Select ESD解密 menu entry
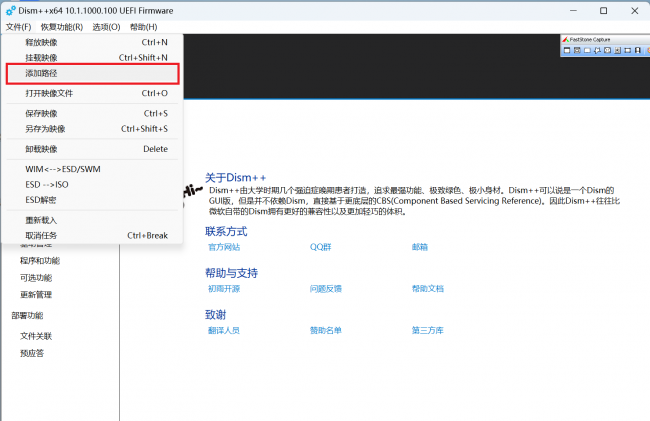This screenshot has width=650, height=421. coord(93,200)
